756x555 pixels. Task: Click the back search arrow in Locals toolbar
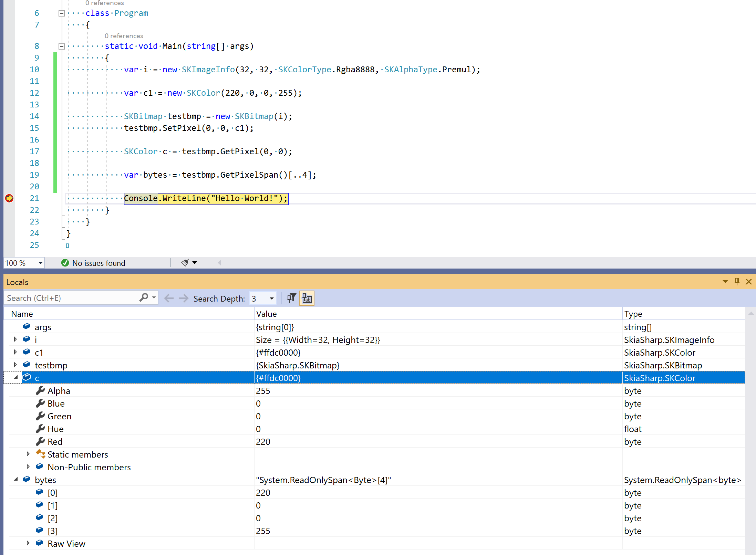pyautogui.click(x=168, y=298)
